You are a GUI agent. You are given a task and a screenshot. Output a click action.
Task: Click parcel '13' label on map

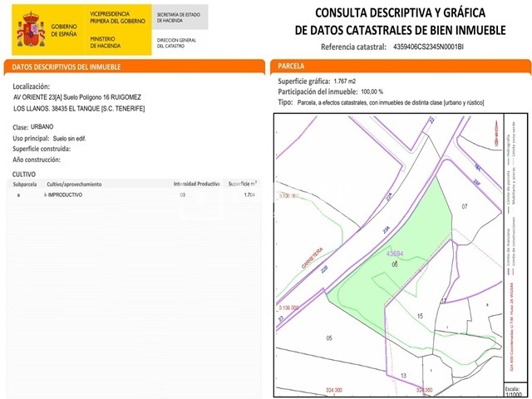coord(403,376)
